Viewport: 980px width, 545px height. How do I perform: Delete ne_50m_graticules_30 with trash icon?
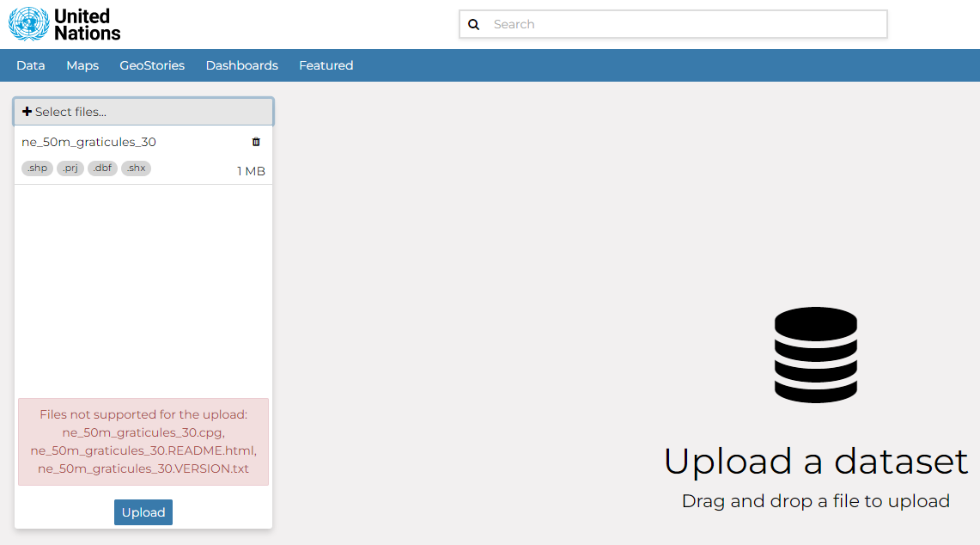(x=256, y=142)
